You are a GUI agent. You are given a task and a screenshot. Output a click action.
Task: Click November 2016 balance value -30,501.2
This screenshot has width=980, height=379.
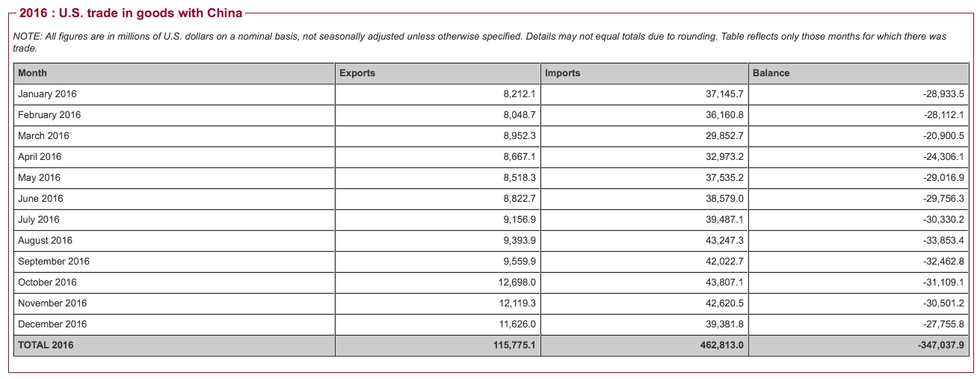coord(943,303)
